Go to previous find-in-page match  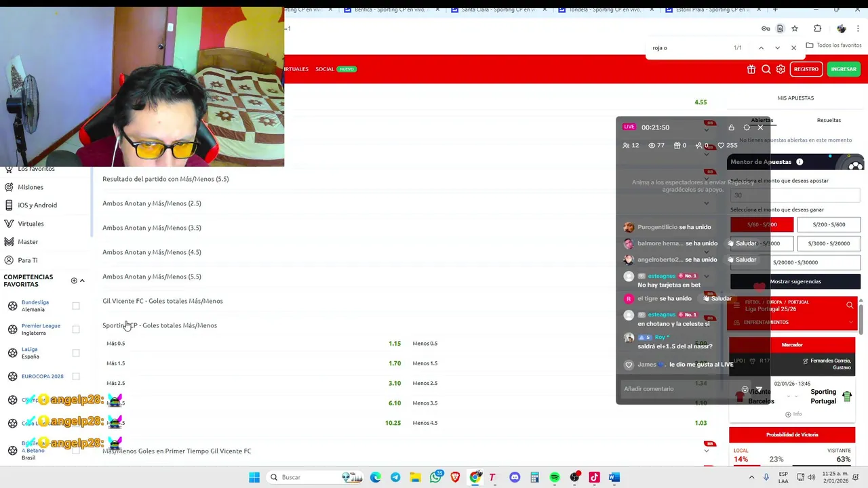click(x=761, y=48)
